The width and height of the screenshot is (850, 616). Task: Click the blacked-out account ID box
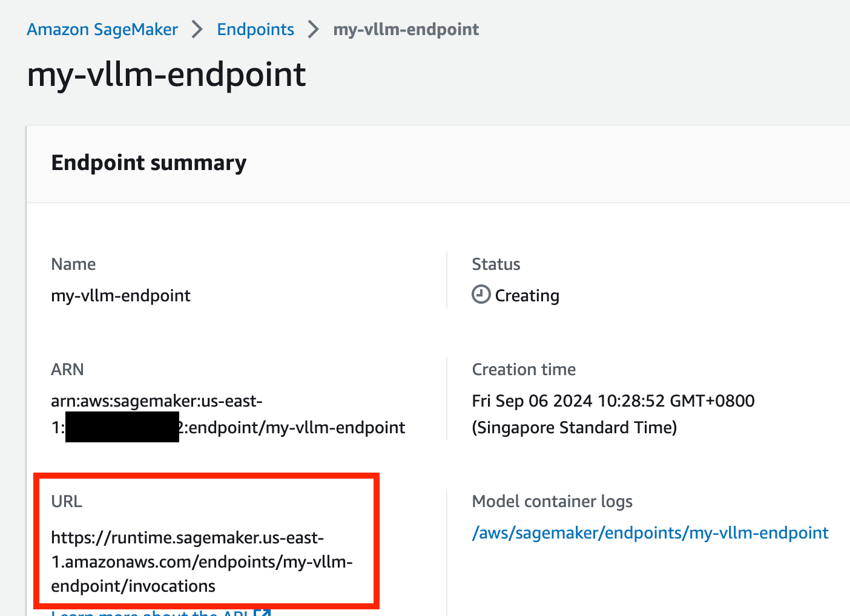click(x=122, y=427)
